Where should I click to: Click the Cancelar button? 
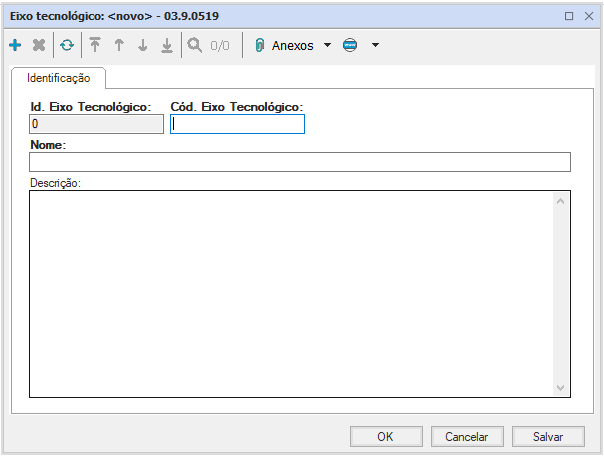click(467, 436)
